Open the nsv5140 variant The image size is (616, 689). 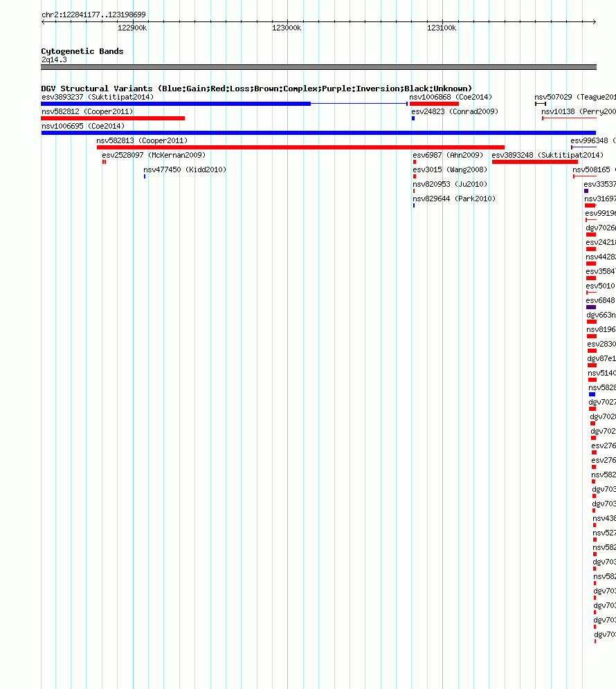pyautogui.click(x=592, y=379)
